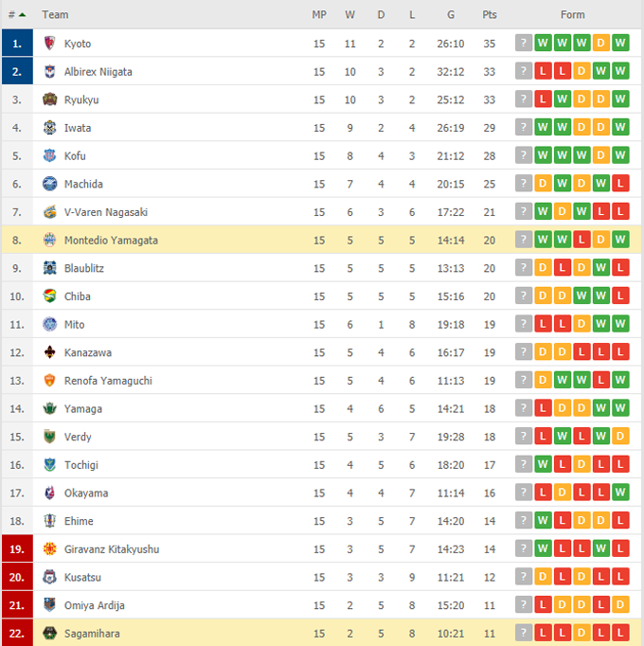Click the Renofa Yamaguchi orange crest
This screenshot has width=644, height=646.
point(50,381)
